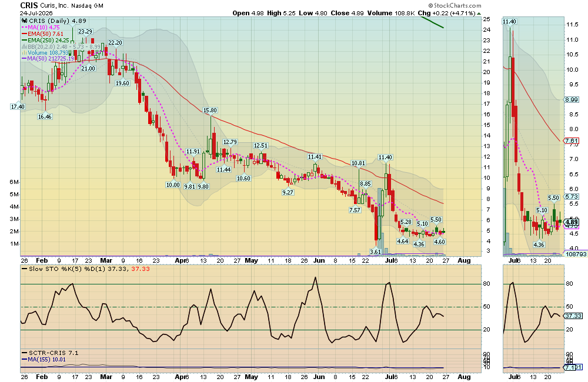588x382 pixels.
Task: Click the 37.33 stochastic value tag on zoom panel
Action: [x=573, y=316]
